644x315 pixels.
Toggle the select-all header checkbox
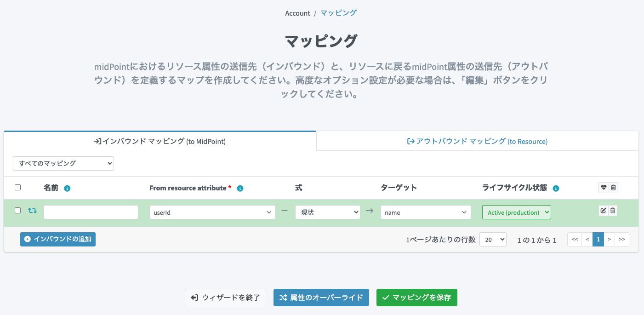[18, 187]
